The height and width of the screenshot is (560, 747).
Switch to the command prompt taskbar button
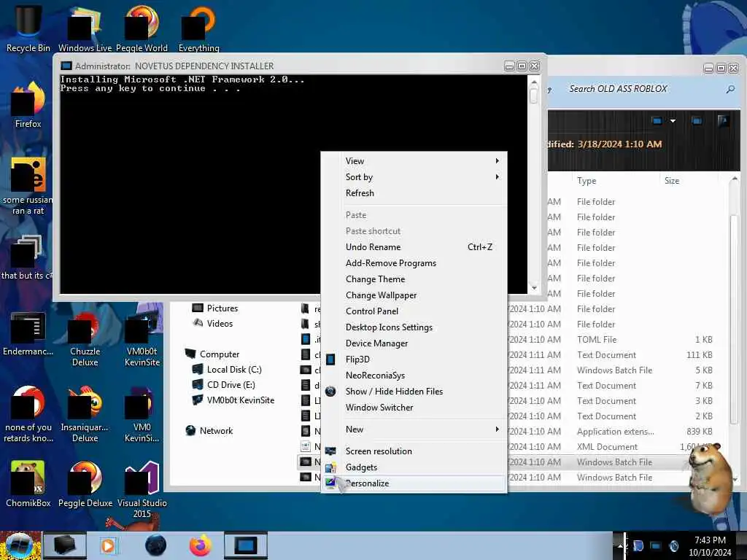tap(245, 545)
